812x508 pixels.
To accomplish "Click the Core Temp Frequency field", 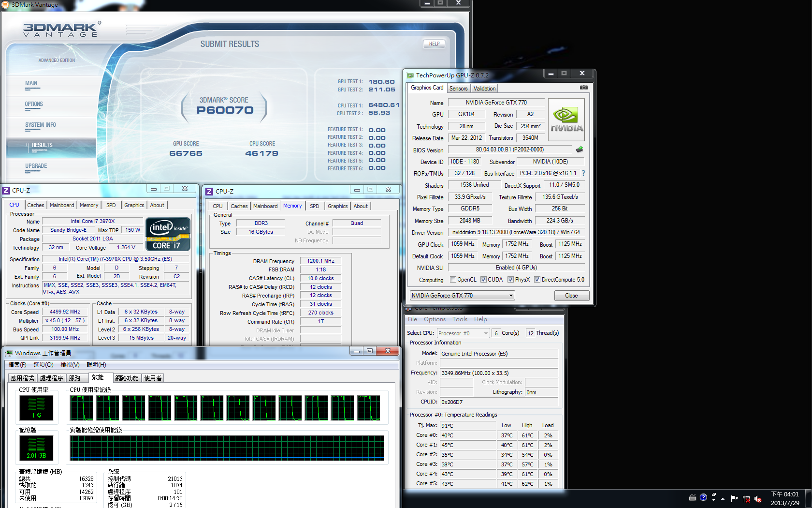I will 499,373.
